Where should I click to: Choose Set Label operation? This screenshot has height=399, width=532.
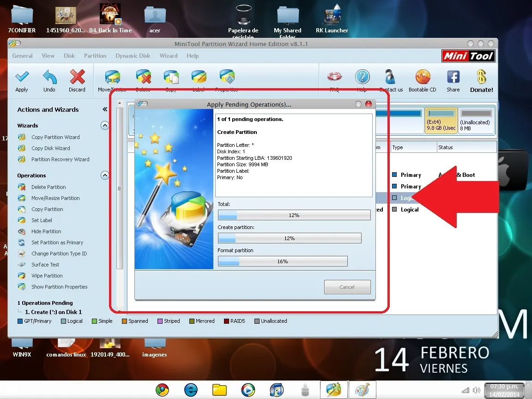[x=42, y=220]
